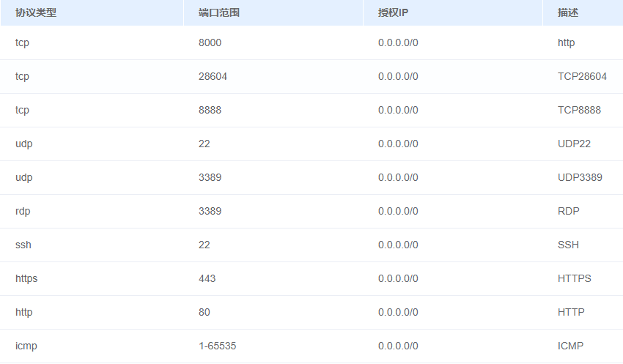Click port 443 cell
Viewport: 623px width, 364px height.
coord(207,278)
